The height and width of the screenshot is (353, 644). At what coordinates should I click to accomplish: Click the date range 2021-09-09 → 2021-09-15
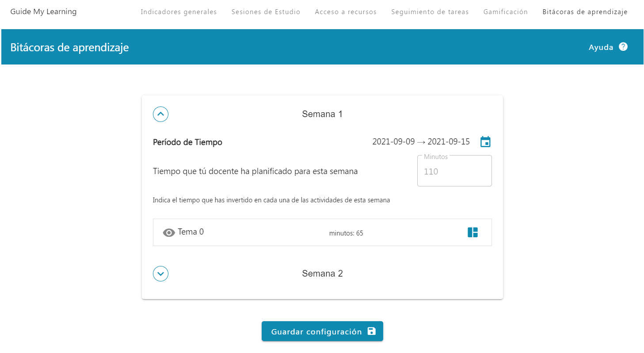pos(421,142)
